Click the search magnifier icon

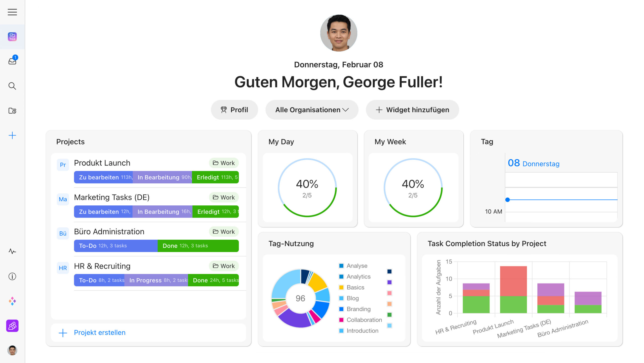click(x=12, y=86)
